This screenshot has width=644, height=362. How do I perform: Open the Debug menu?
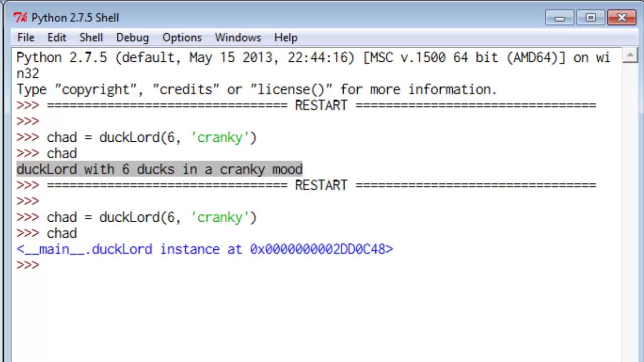[x=132, y=38]
